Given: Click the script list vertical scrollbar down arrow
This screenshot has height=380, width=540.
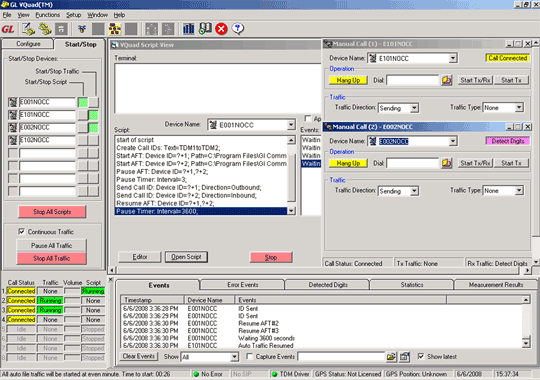Looking at the screenshot, I should click(x=291, y=211).
